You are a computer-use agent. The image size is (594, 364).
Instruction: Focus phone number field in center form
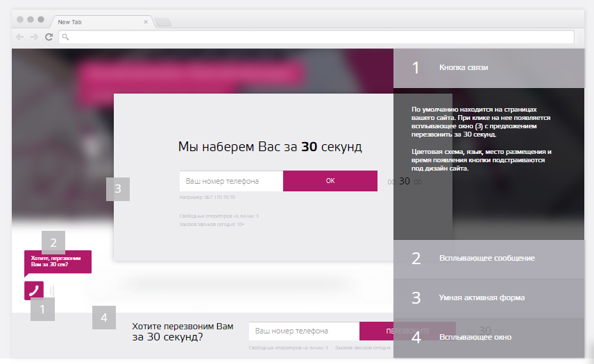(x=231, y=181)
